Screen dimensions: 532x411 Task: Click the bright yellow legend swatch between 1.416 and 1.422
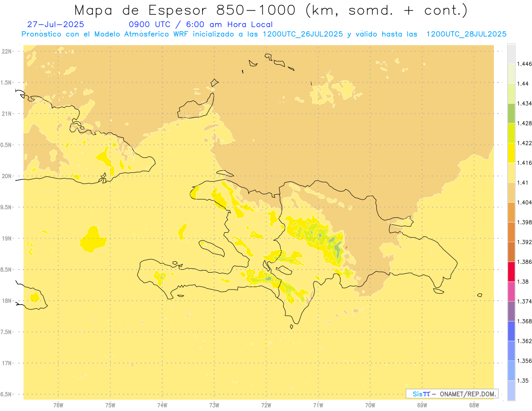[x=511, y=153]
